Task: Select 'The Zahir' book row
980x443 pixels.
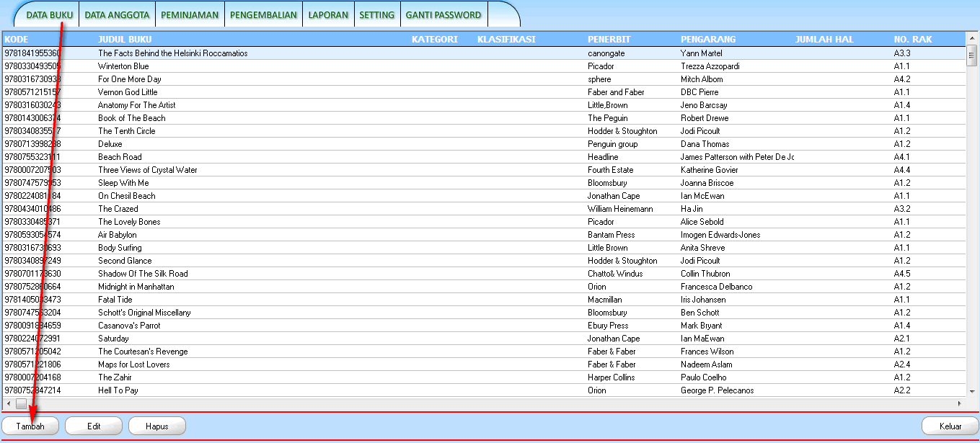Action: tap(484, 377)
